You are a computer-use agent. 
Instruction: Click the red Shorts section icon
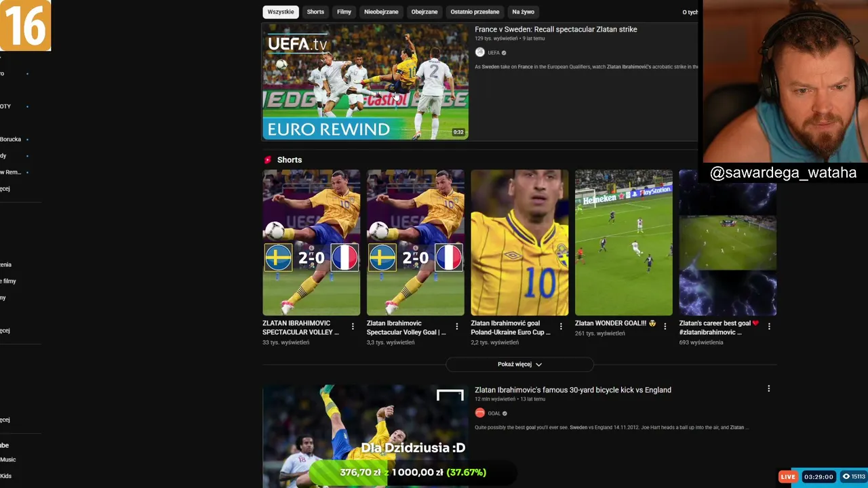(268, 160)
